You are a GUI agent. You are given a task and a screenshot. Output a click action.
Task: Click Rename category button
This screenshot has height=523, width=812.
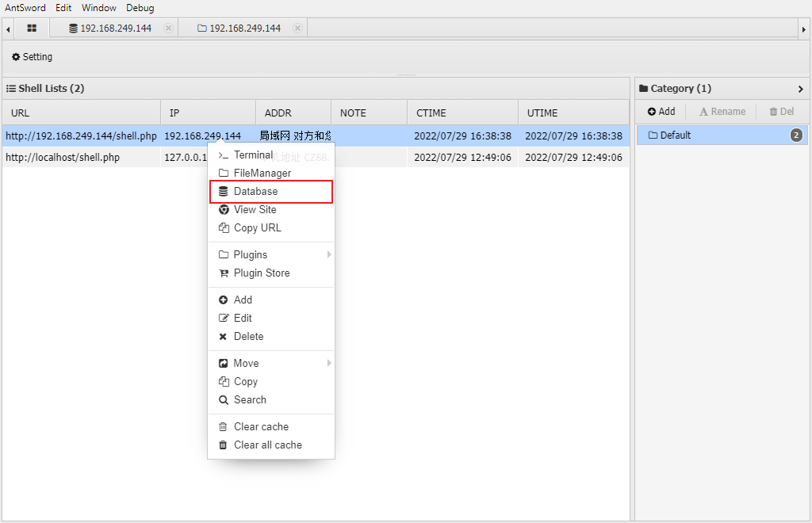pos(722,112)
